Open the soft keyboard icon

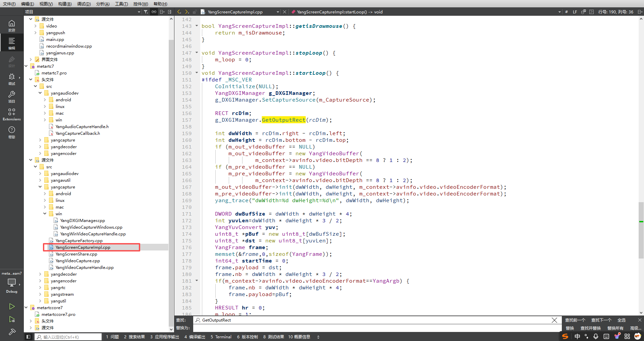(x=606, y=336)
